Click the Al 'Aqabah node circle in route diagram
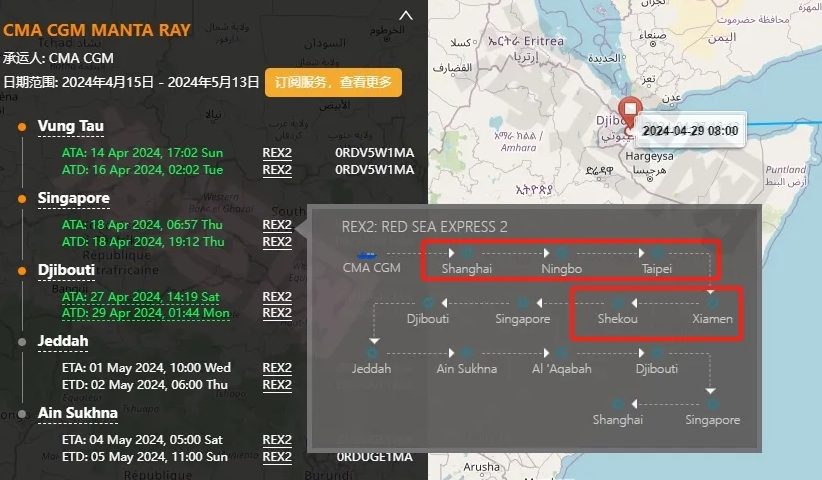Image resolution: width=822 pixels, height=480 pixels. coord(561,353)
